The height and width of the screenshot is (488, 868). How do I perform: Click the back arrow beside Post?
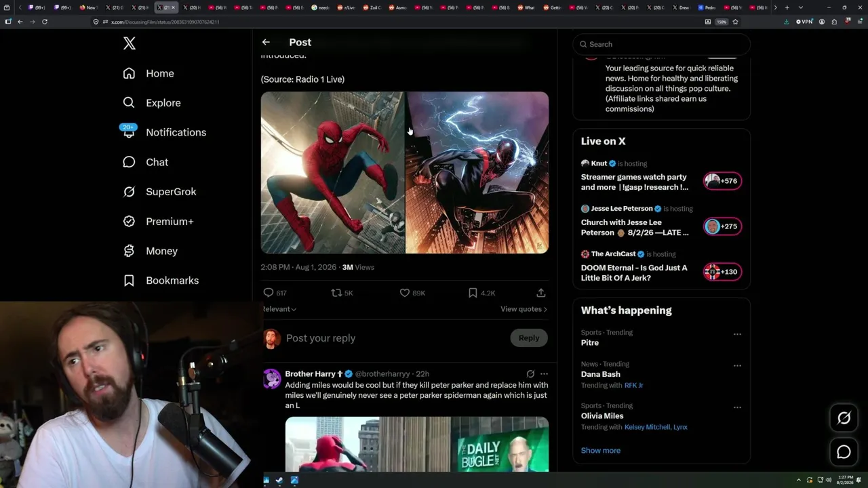click(266, 42)
